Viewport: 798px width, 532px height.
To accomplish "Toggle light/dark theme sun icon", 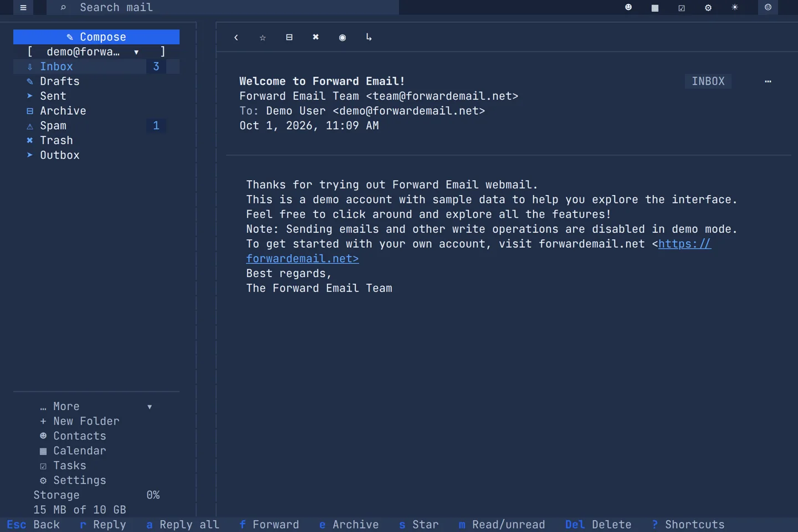I will (x=735, y=7).
